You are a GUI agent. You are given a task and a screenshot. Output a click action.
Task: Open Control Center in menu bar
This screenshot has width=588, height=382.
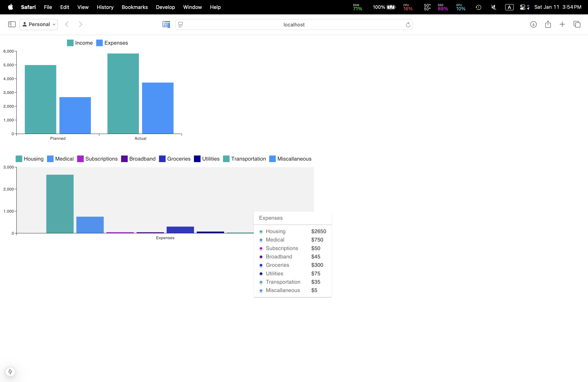click(x=522, y=7)
